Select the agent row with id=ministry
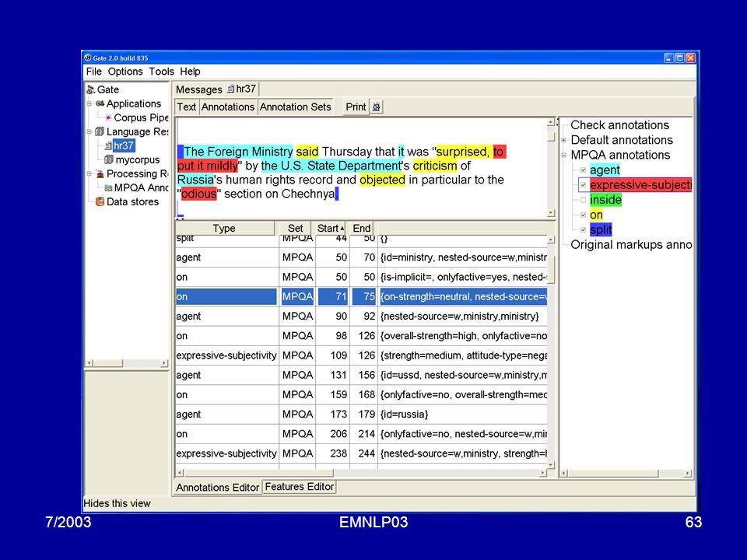Screen dimensions: 747x560 361,257
